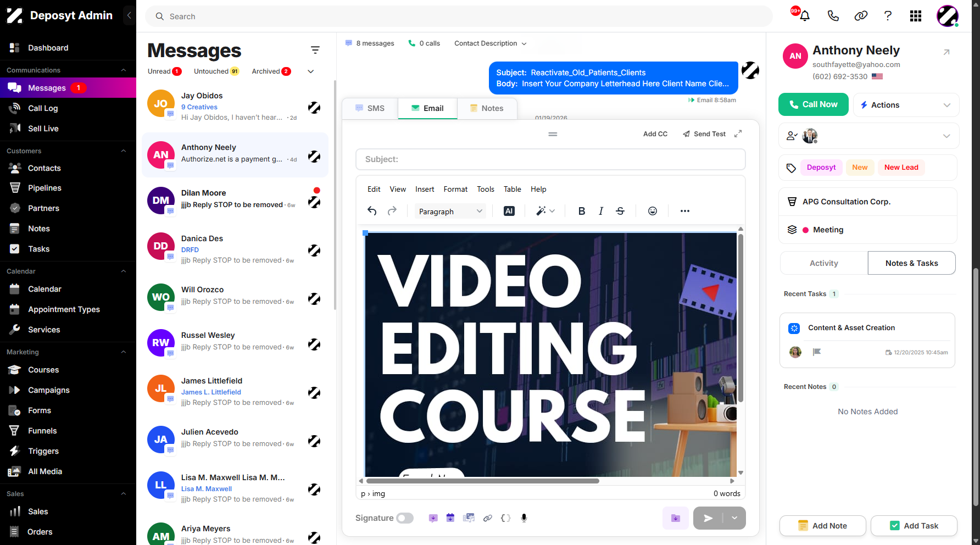
Task: Click Add CC
Action: click(655, 134)
